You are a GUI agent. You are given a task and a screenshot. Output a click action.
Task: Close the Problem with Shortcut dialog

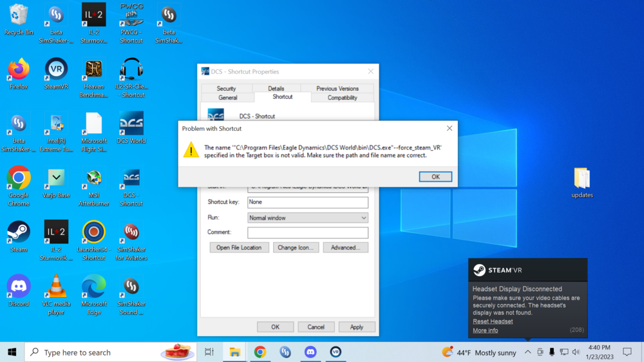point(450,128)
